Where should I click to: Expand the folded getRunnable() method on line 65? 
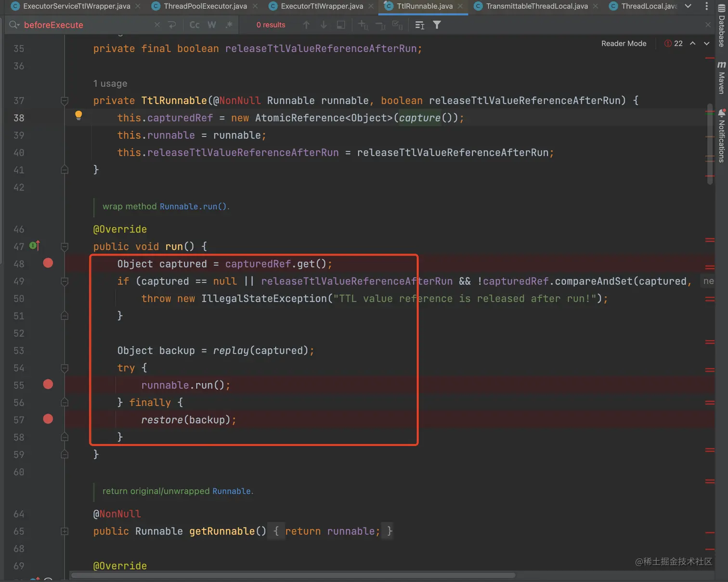pos(65,531)
